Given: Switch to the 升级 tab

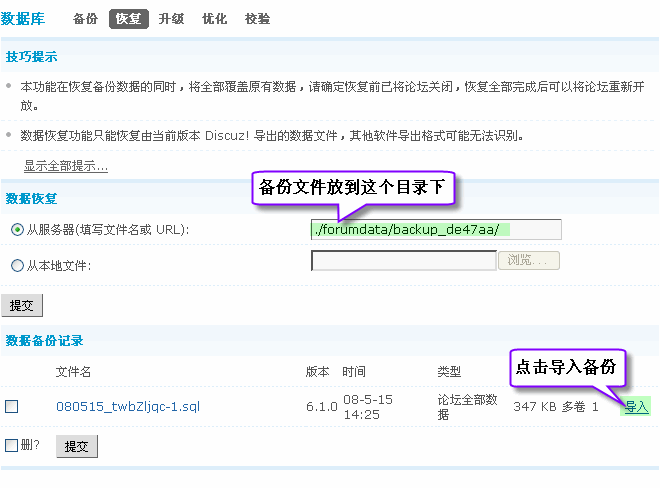Looking at the screenshot, I should pos(171,19).
